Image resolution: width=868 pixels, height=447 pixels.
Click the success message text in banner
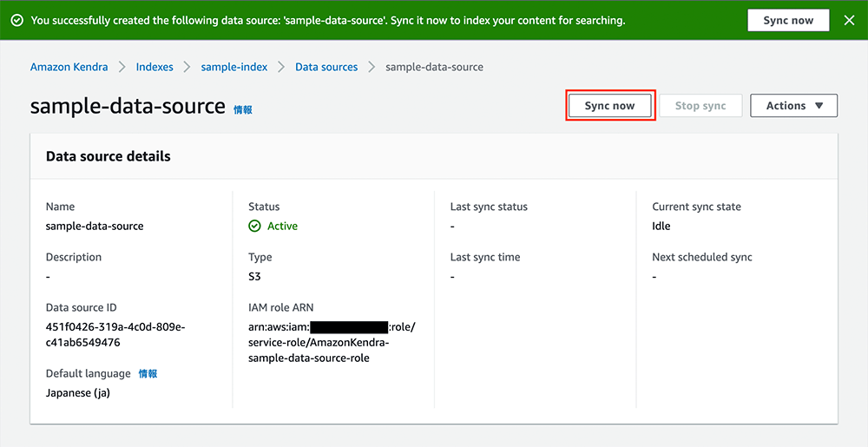click(328, 21)
